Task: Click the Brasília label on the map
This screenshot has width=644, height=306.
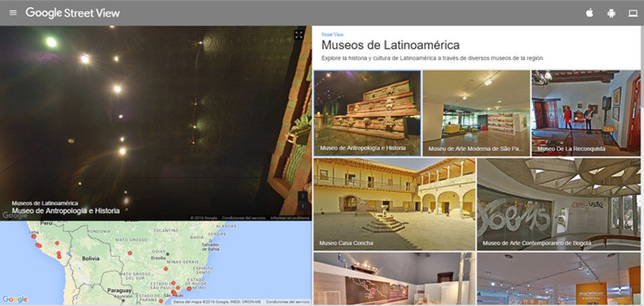Action: [158, 258]
